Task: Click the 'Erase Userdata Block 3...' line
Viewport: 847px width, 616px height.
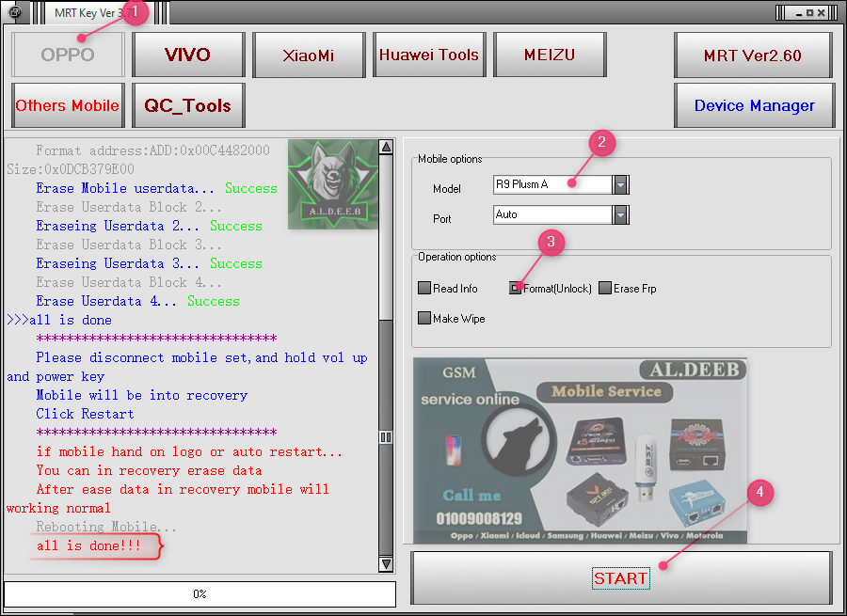Action: coord(129,245)
